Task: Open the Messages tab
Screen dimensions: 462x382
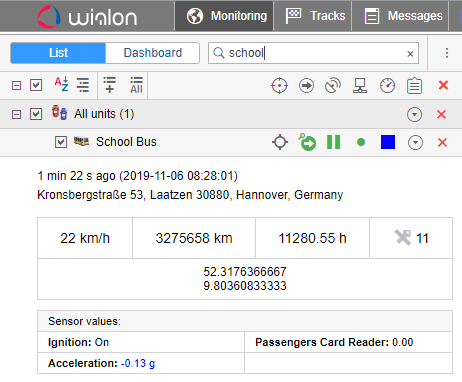Action: (x=401, y=16)
